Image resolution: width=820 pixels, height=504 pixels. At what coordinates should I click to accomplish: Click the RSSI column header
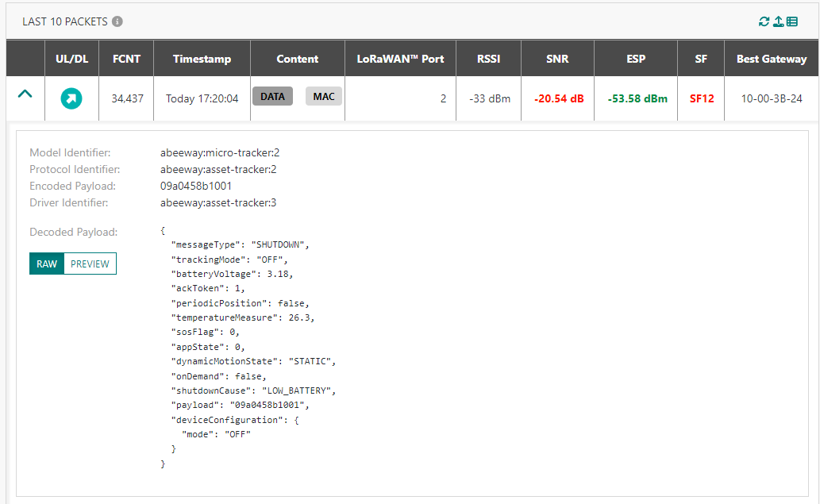[488, 59]
